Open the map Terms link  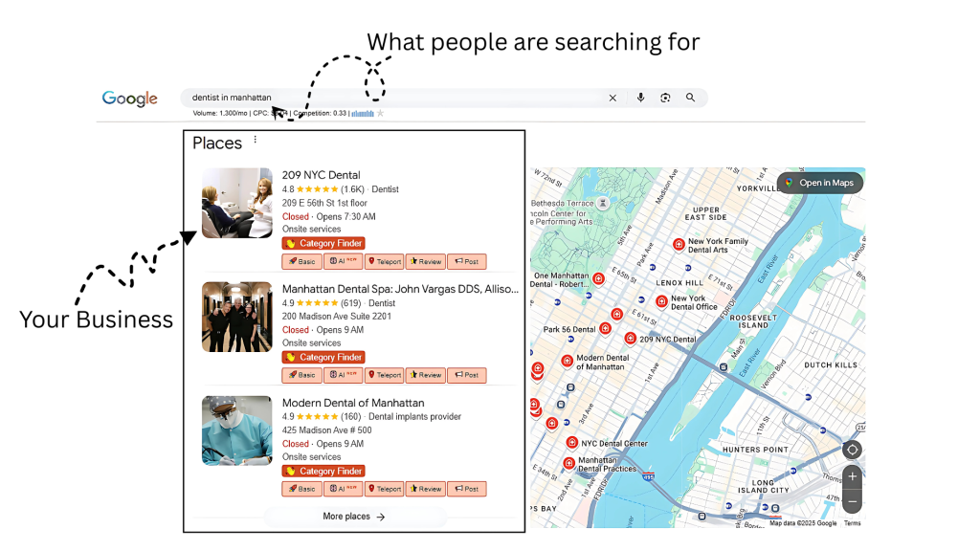click(853, 523)
